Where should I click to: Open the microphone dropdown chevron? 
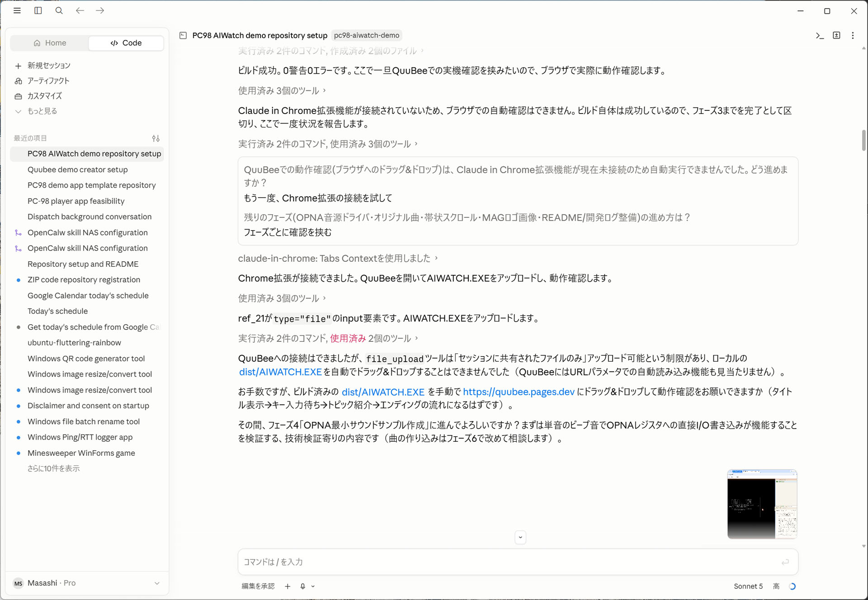click(313, 586)
